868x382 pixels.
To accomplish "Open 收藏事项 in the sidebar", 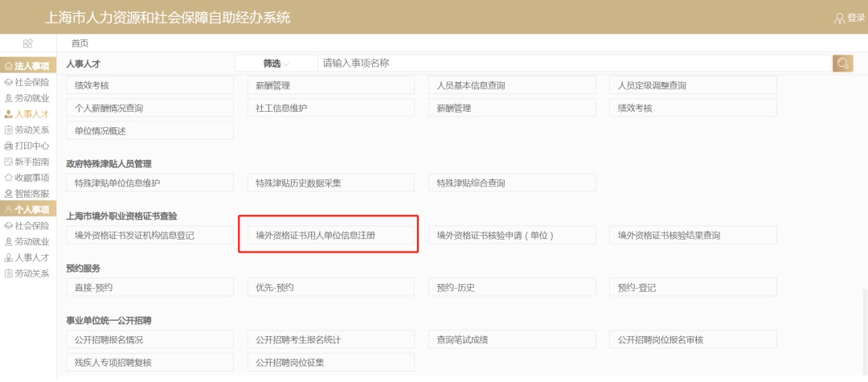I will (x=27, y=178).
